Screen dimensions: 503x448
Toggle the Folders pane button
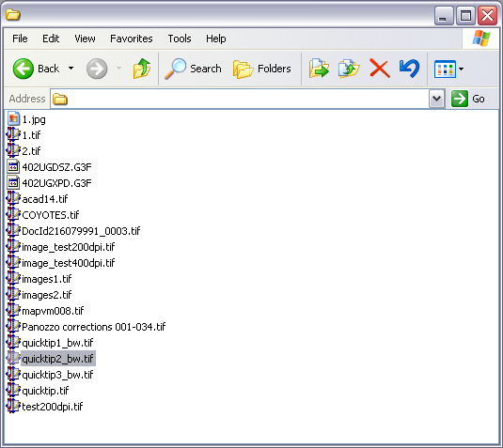(262, 69)
